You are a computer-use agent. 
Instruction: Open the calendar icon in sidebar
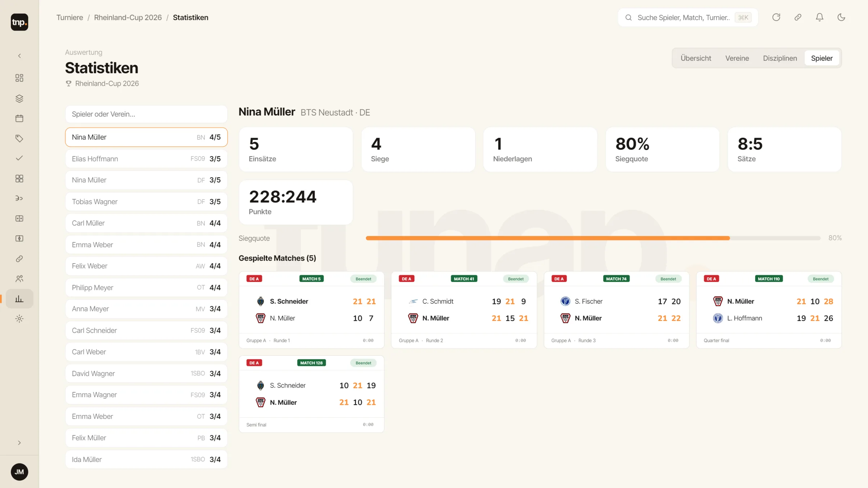pyautogui.click(x=20, y=118)
